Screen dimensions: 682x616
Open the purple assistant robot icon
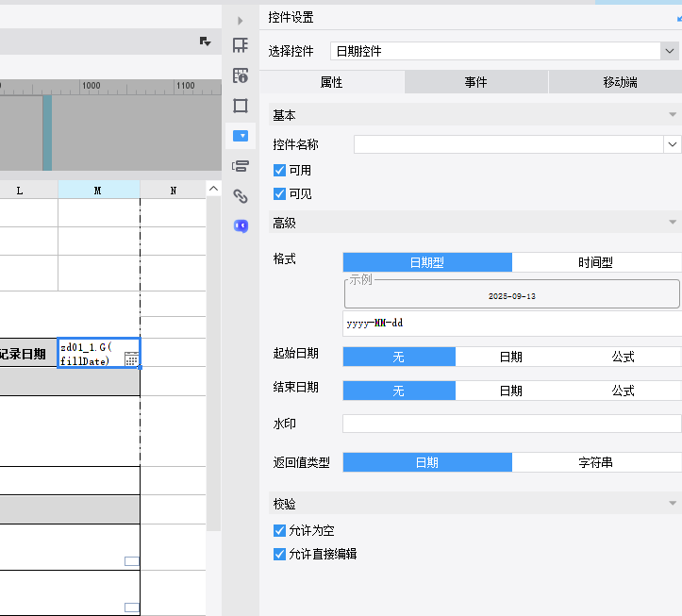[241, 226]
